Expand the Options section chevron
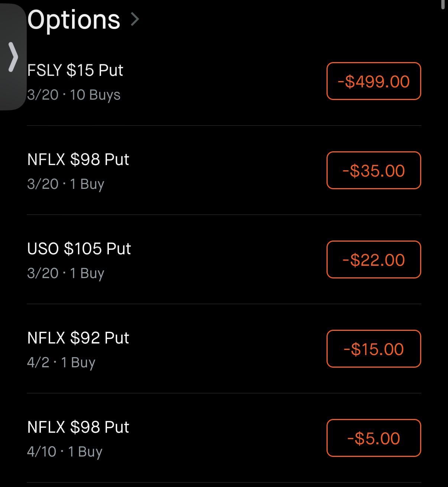The height and width of the screenshot is (487, 448). (135, 19)
